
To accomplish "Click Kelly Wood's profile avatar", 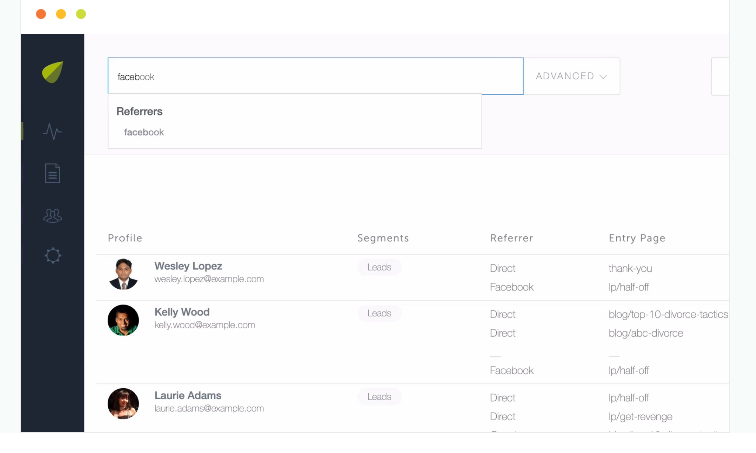I will coord(123,320).
